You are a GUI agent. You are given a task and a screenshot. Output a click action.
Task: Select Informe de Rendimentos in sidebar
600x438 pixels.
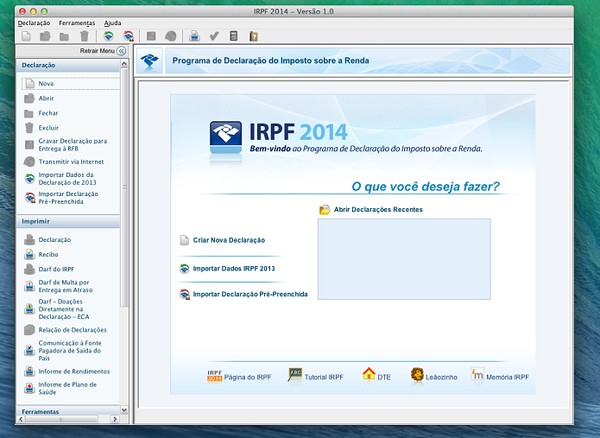click(x=72, y=371)
